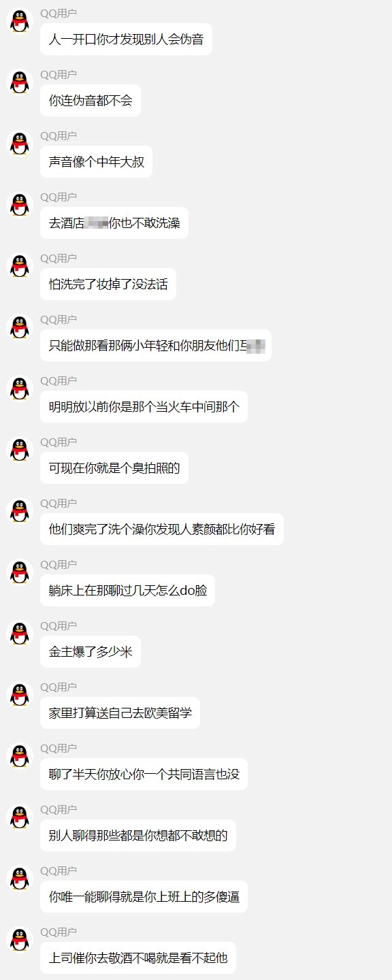Select the avatar next to '可现在你就是个臭拍照的'
Screen dimensions: 392x980
(x=20, y=450)
